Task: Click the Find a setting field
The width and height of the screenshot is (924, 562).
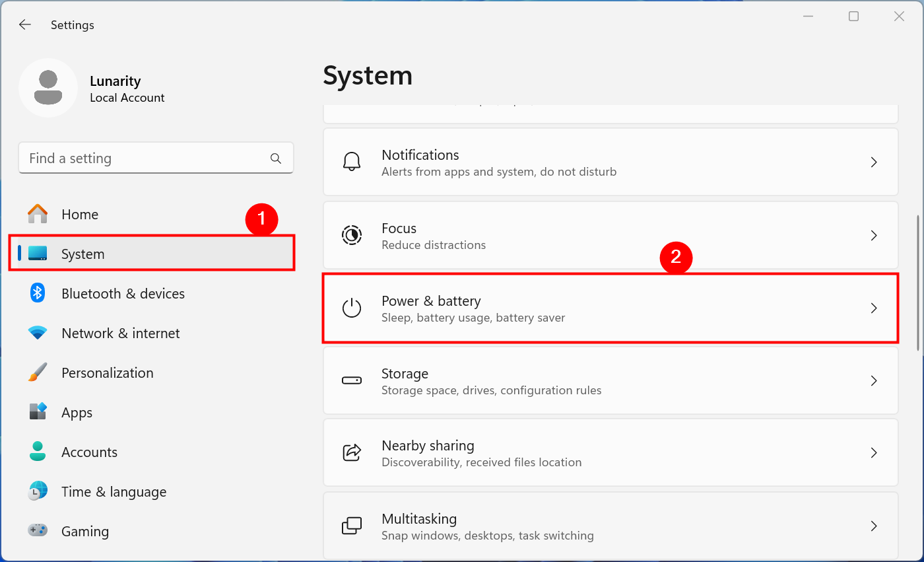Action: tap(145, 158)
